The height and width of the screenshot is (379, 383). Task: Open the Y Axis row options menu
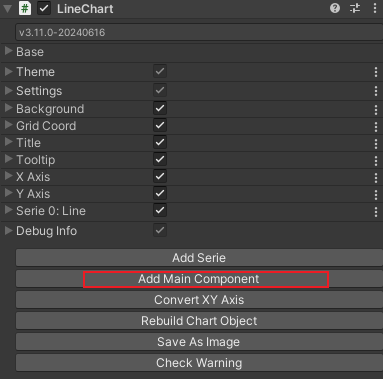[x=376, y=195]
